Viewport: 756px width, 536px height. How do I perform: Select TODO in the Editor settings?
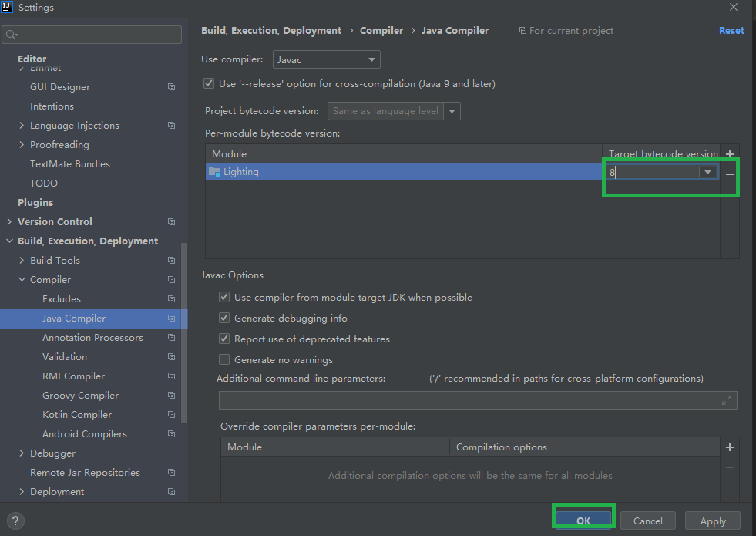44,184
